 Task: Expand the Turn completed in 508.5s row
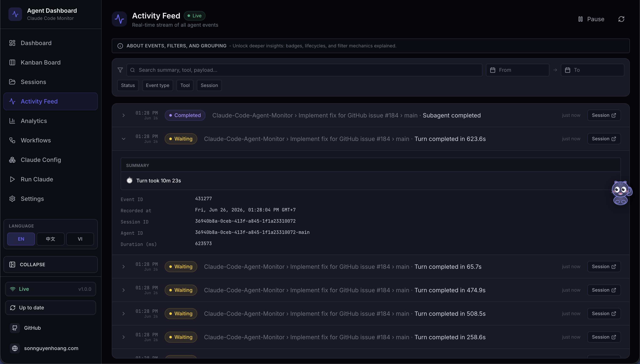tap(124, 314)
